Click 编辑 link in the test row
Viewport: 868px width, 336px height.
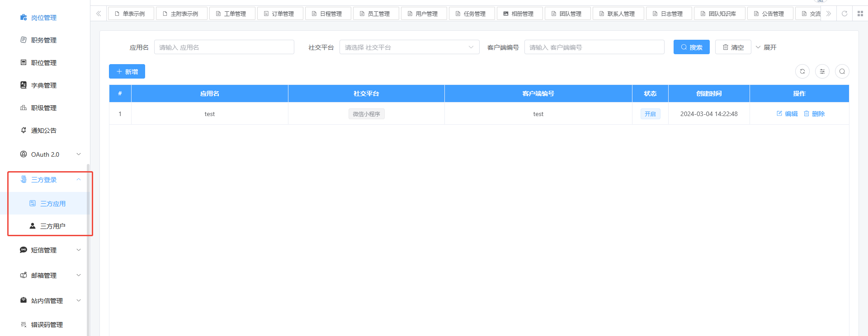point(787,114)
